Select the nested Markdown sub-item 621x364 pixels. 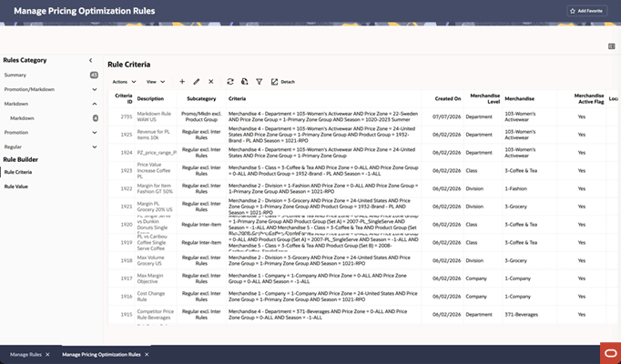point(22,118)
